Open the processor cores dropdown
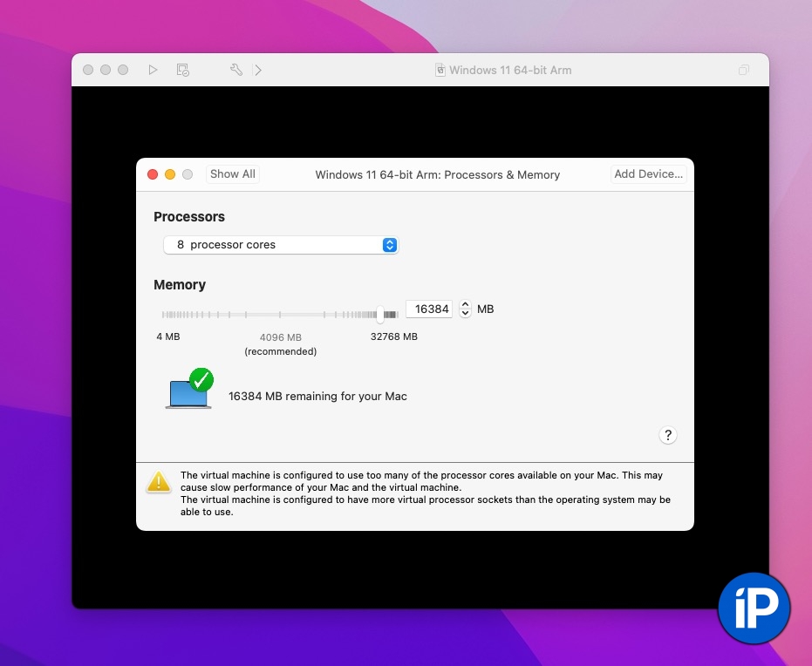This screenshot has height=666, width=812. click(281, 245)
